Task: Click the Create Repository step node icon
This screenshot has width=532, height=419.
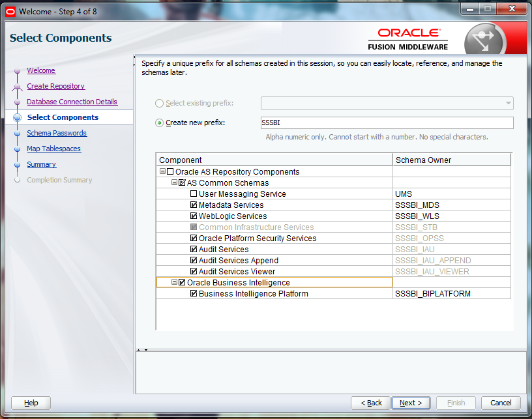Action: (x=18, y=87)
